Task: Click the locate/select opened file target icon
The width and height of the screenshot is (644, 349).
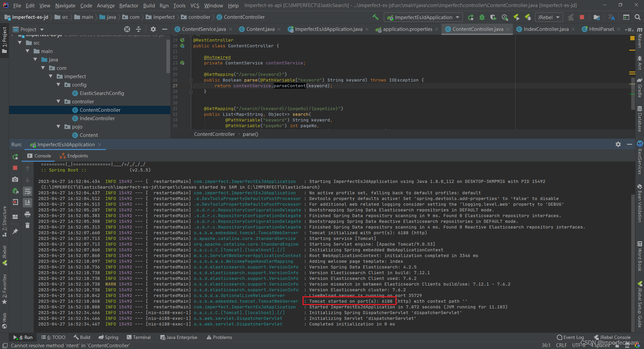Action: 127,29
